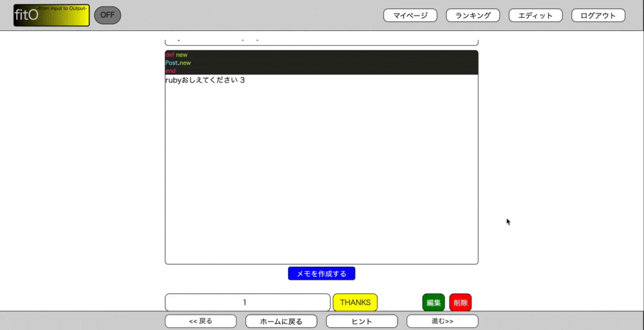This screenshot has height=330, width=644.
Task: Click the メモを作成する button
Action: [x=321, y=273]
